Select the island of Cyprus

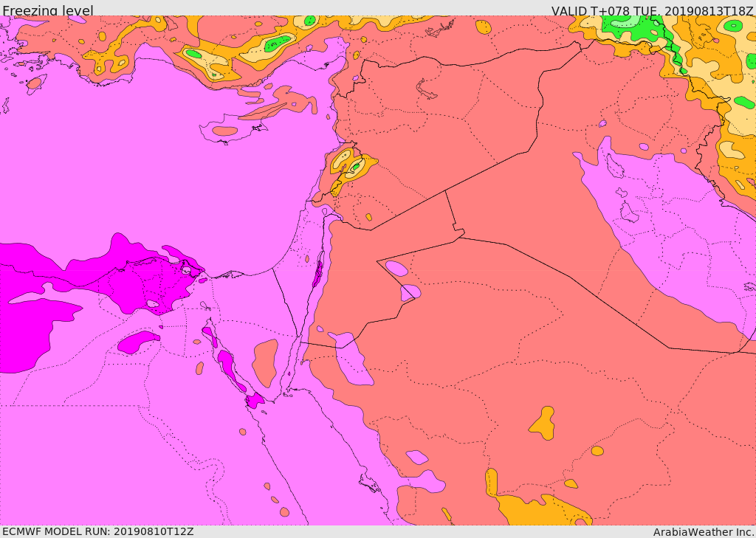(x=225, y=131)
